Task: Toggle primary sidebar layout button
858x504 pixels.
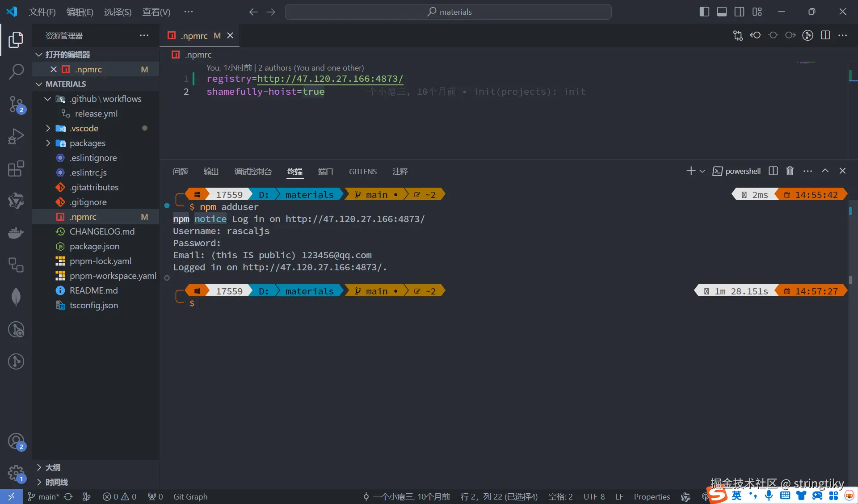Action: 704,12
